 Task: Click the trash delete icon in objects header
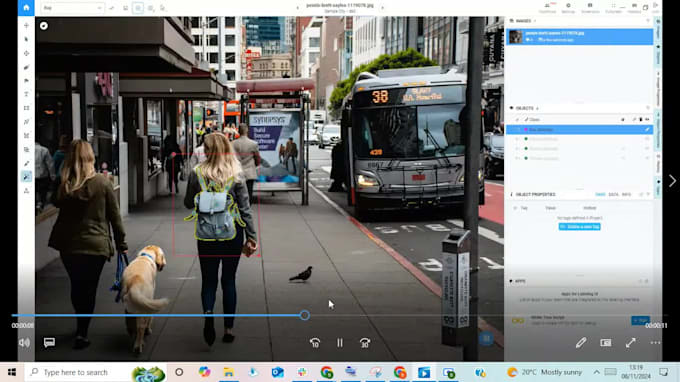point(641,119)
